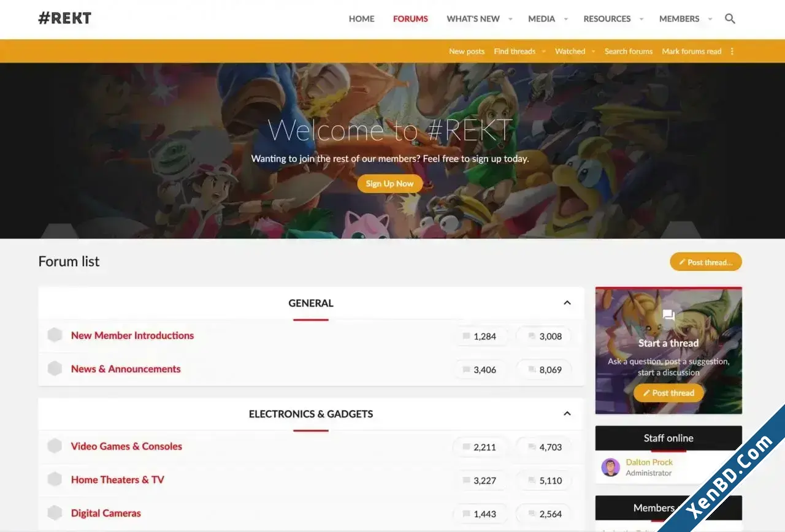Click Mark forums read link

click(x=692, y=51)
